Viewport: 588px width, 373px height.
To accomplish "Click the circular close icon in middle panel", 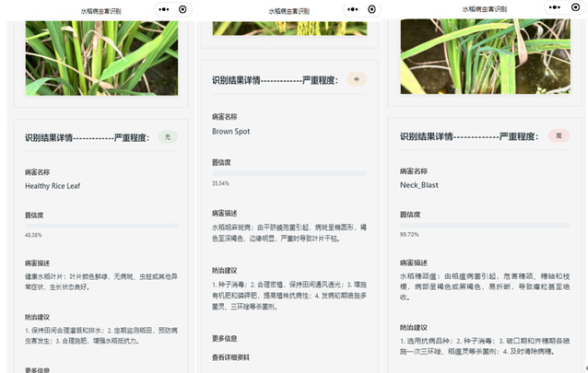I will (x=370, y=8).
